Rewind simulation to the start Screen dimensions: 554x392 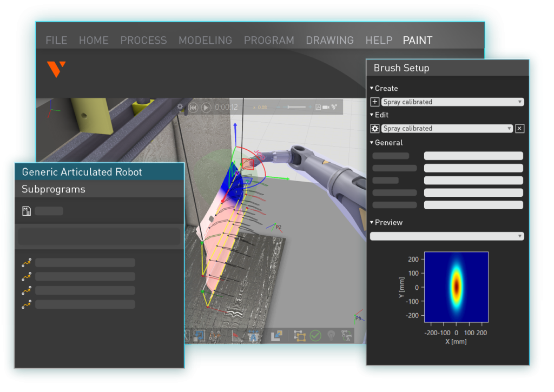[193, 108]
